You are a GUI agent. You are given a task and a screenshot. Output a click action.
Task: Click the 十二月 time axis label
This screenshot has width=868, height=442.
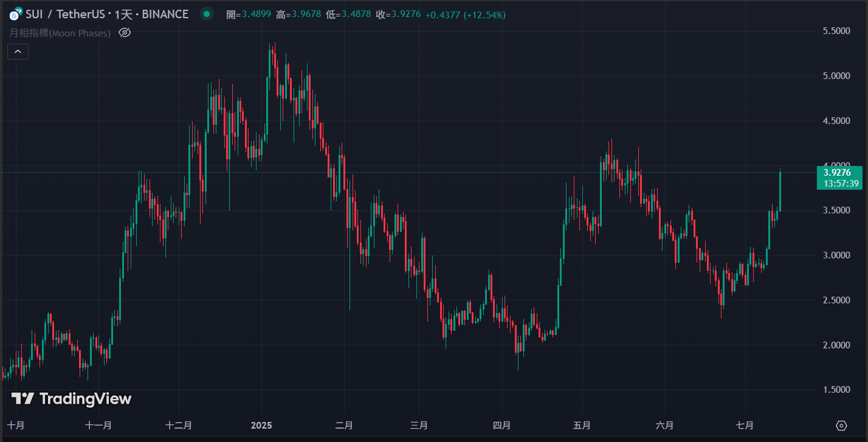(x=179, y=425)
